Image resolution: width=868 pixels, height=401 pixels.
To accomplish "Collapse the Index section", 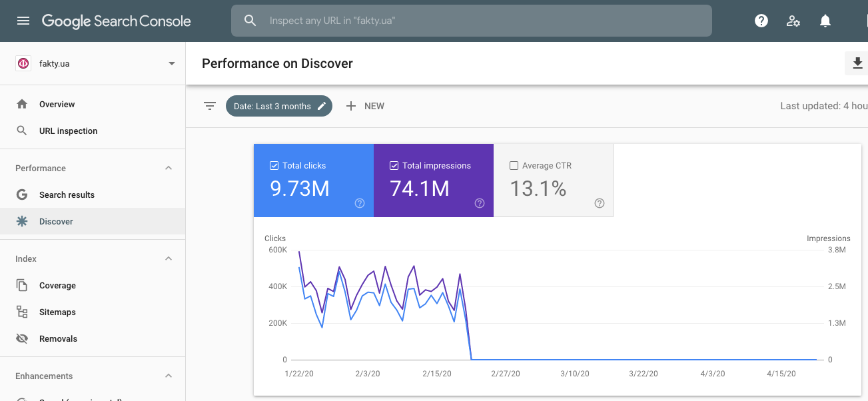I will point(169,258).
